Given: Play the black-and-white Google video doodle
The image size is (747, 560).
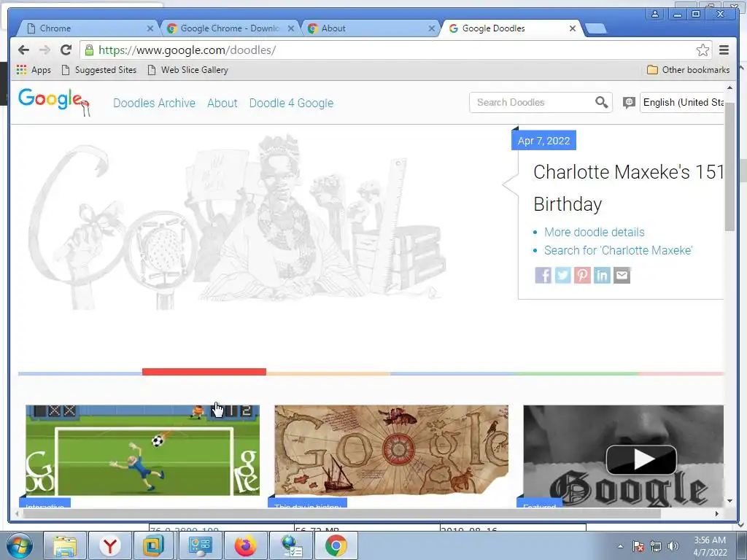Looking at the screenshot, I should [640, 459].
